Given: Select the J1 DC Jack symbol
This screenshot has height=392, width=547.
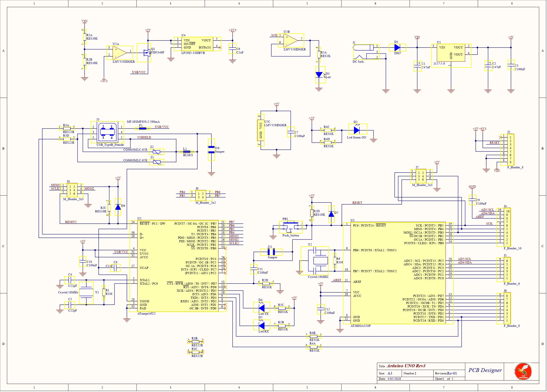Looking at the screenshot, I should click(x=366, y=52).
